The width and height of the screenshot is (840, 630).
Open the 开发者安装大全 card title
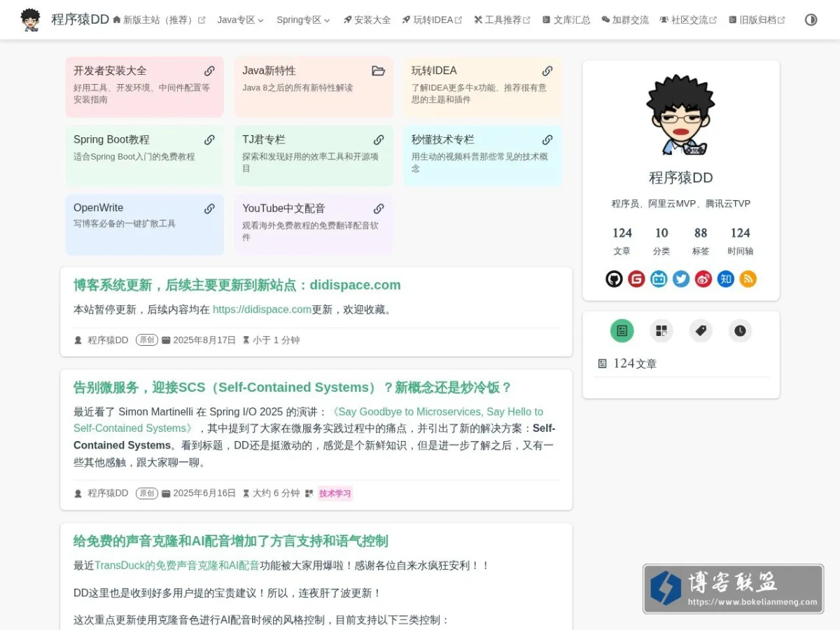(110, 71)
